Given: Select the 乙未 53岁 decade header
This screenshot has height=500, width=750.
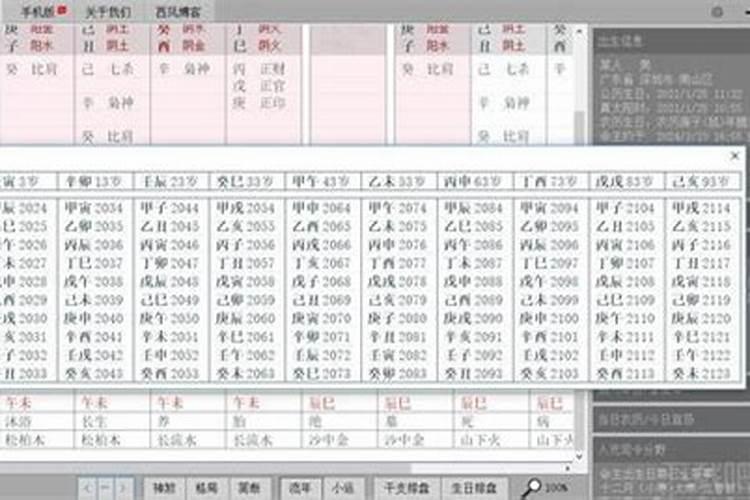Looking at the screenshot, I should (x=398, y=182).
